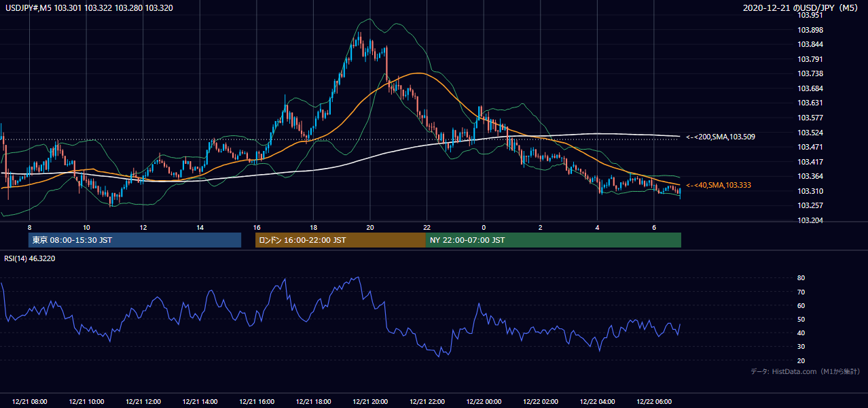Viewport: 868px width, 408px height.
Task: Click the 2020-12-21 USD/JPY (M5) chart title
Action: (801, 7)
